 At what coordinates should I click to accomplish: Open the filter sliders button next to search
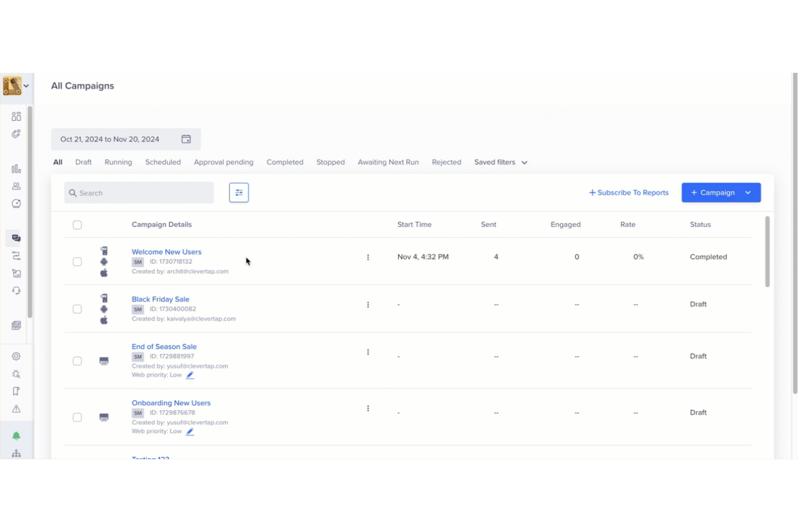[239, 192]
